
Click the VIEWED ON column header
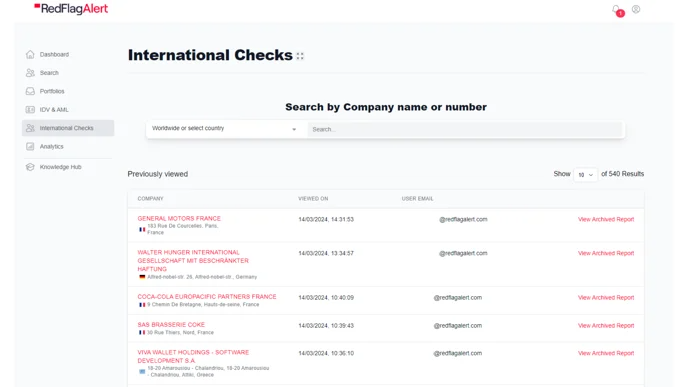click(313, 199)
